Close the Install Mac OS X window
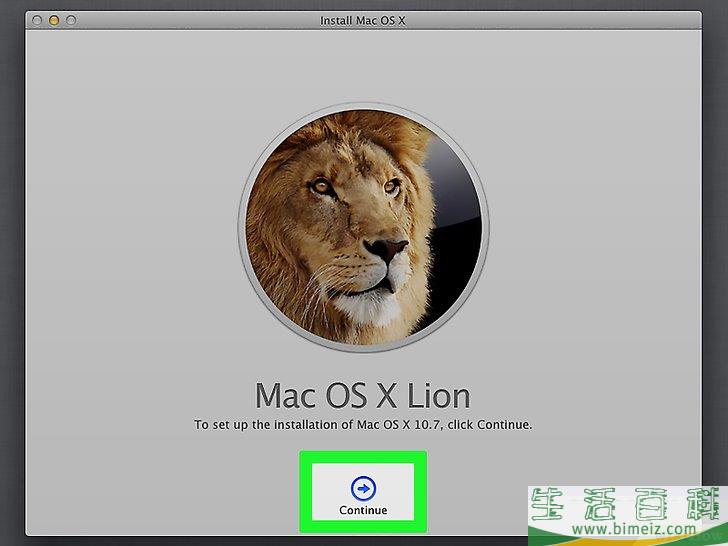Viewport: 728px width, 546px height. click(x=37, y=20)
